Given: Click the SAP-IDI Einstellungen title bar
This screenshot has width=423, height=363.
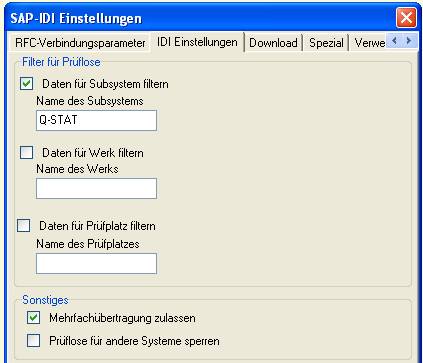Looking at the screenshot, I should coord(200,18).
